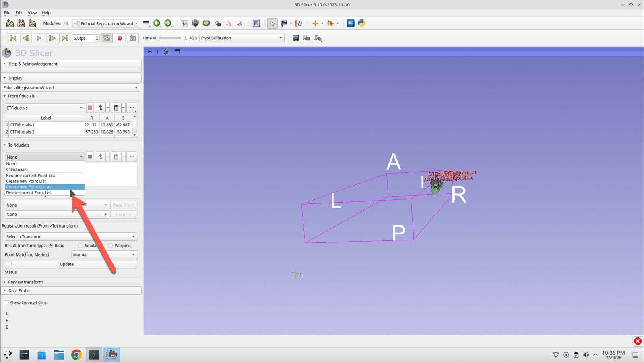
Task: Click the From fiducials color swatch button
Action: 90,108
